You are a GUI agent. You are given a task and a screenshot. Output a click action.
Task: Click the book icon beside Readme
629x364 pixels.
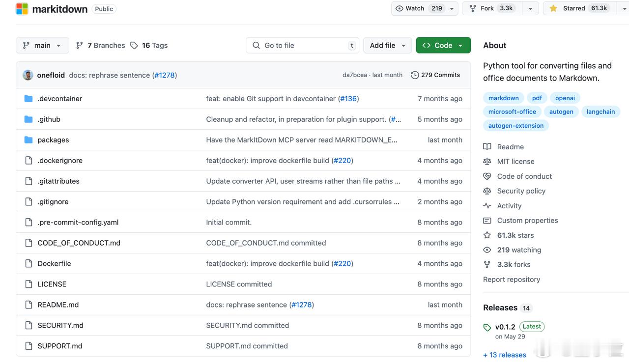(x=487, y=147)
